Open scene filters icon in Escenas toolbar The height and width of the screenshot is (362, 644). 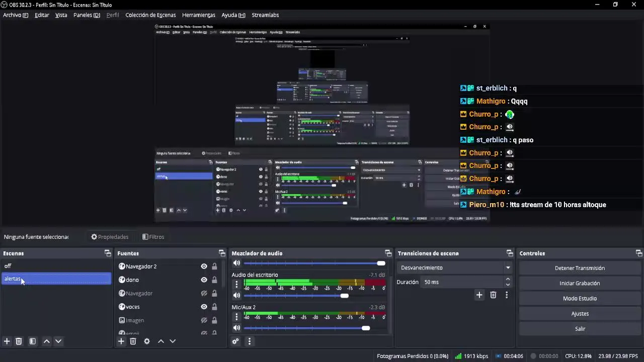pos(32,341)
